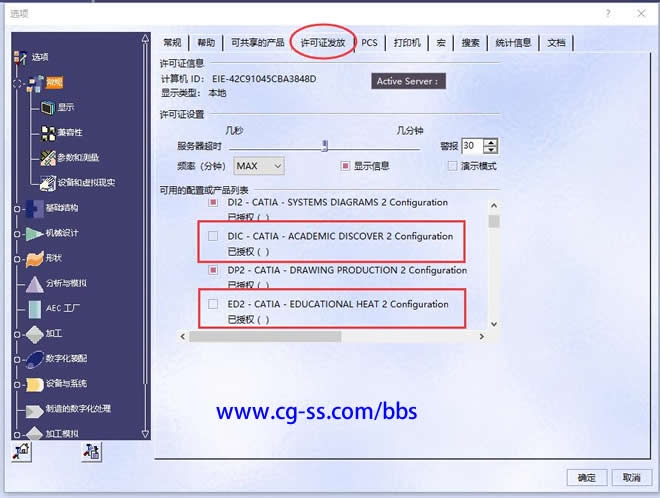This screenshot has height=498, width=660.
Task: Click tree panel scroll up arrow
Action: click(145, 39)
